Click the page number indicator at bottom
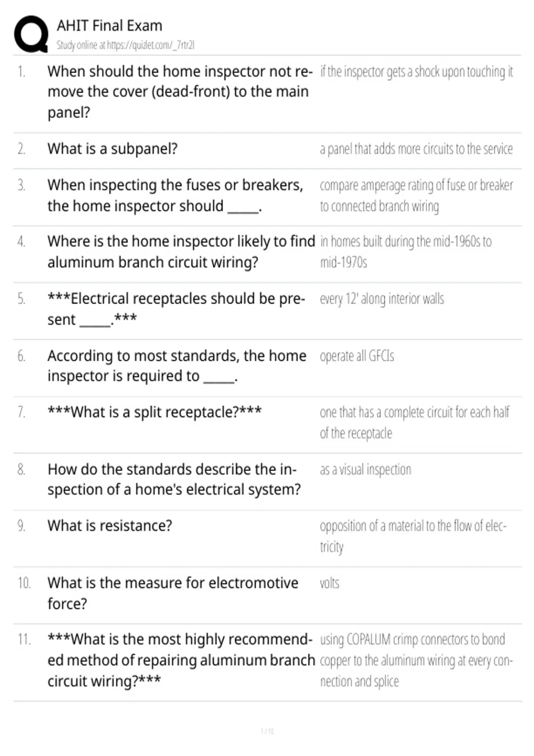 pos(267,731)
